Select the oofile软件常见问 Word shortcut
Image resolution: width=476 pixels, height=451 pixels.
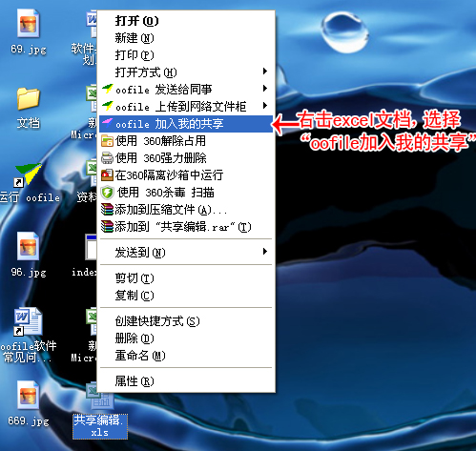(28, 321)
